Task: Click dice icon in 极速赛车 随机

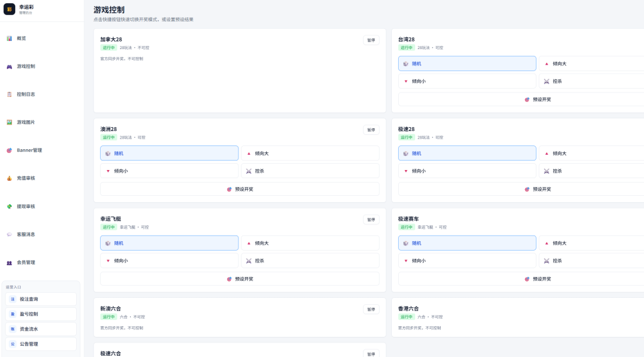Action: (x=406, y=243)
